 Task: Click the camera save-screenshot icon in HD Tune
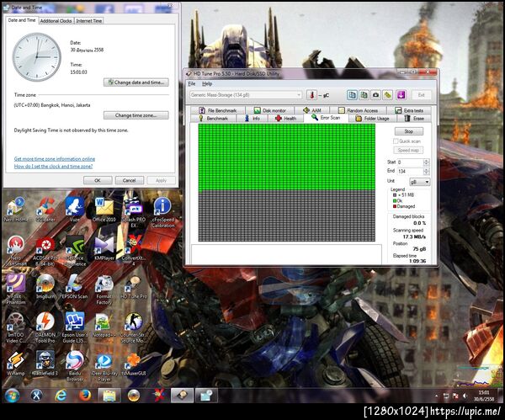375,95
